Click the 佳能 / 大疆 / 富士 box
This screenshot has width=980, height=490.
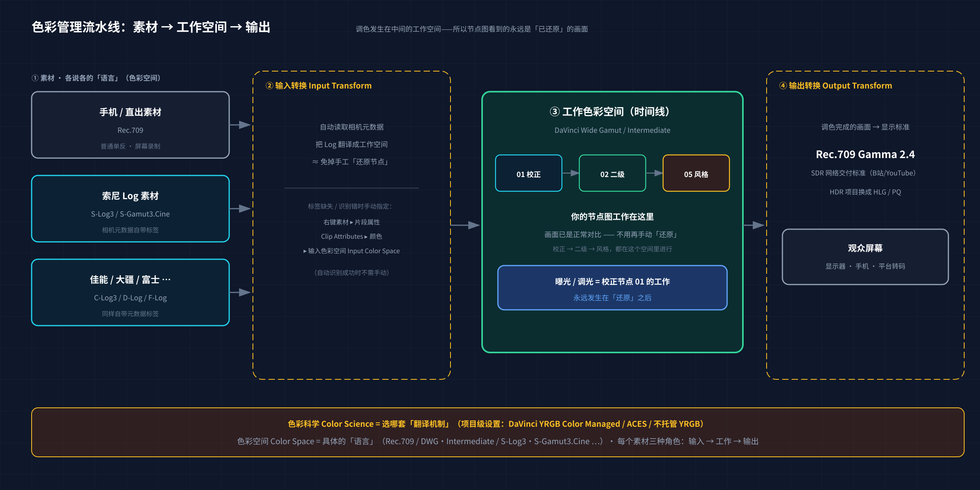coord(130,292)
